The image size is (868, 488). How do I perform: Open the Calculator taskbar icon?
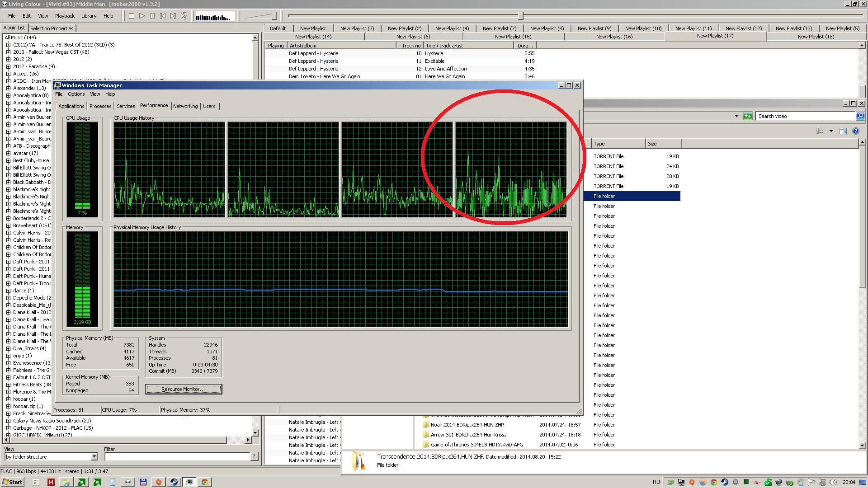coord(112,482)
